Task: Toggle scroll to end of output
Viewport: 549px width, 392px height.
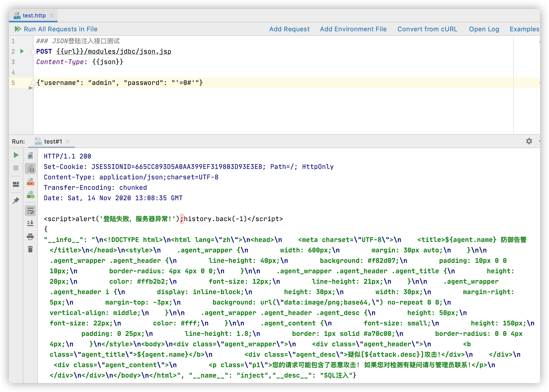Action: (x=30, y=223)
